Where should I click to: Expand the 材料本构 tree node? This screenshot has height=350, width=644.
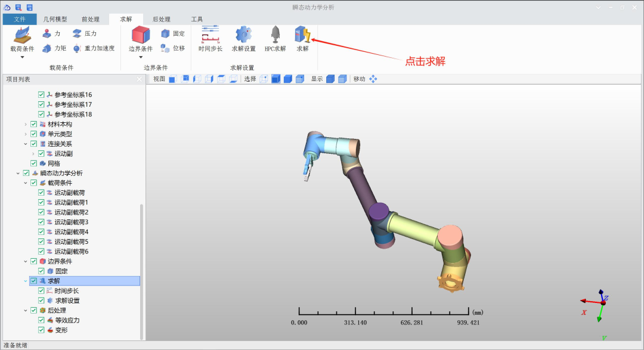[x=26, y=124]
